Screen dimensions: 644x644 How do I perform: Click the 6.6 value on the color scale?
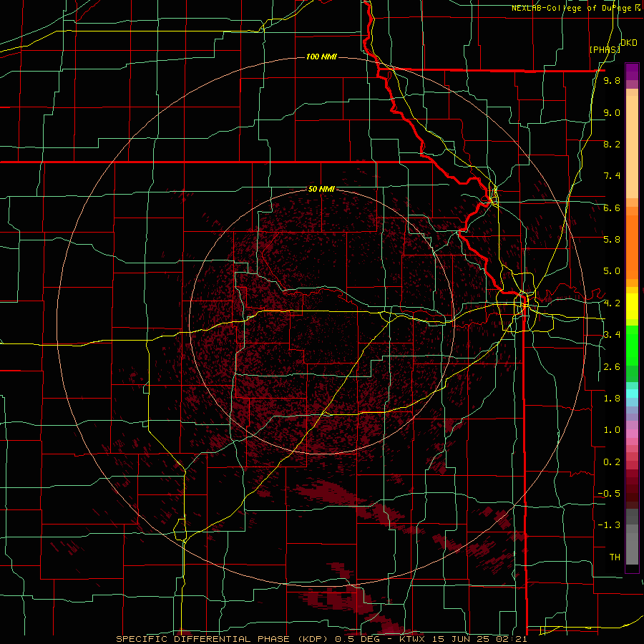[x=612, y=208]
